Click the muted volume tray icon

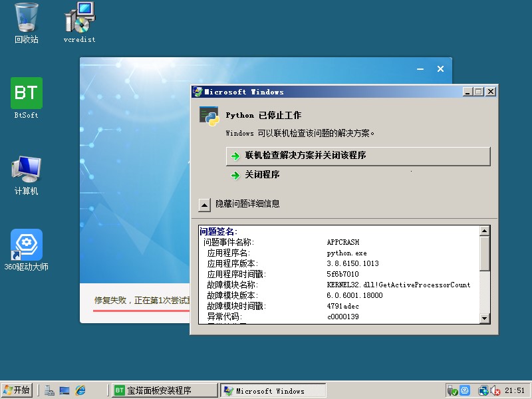495,391
